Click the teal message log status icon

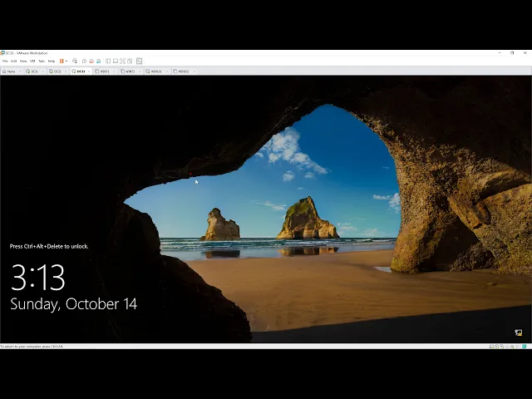(x=525, y=347)
